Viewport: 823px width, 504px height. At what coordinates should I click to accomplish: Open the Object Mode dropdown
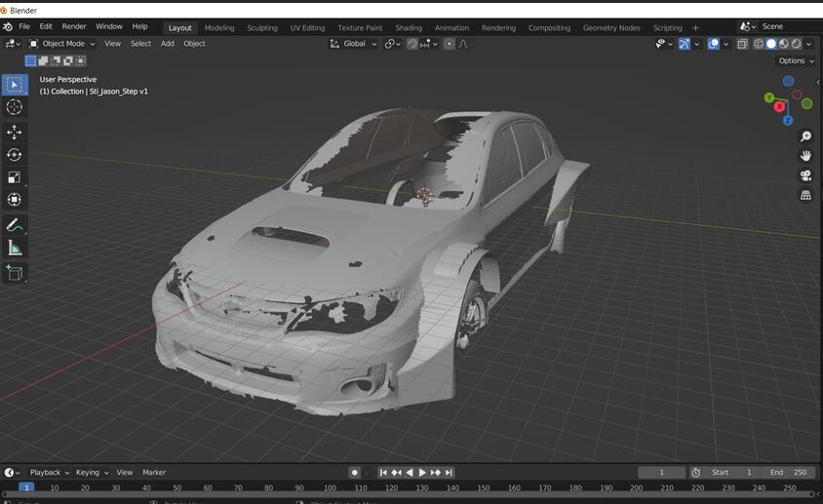click(x=62, y=44)
